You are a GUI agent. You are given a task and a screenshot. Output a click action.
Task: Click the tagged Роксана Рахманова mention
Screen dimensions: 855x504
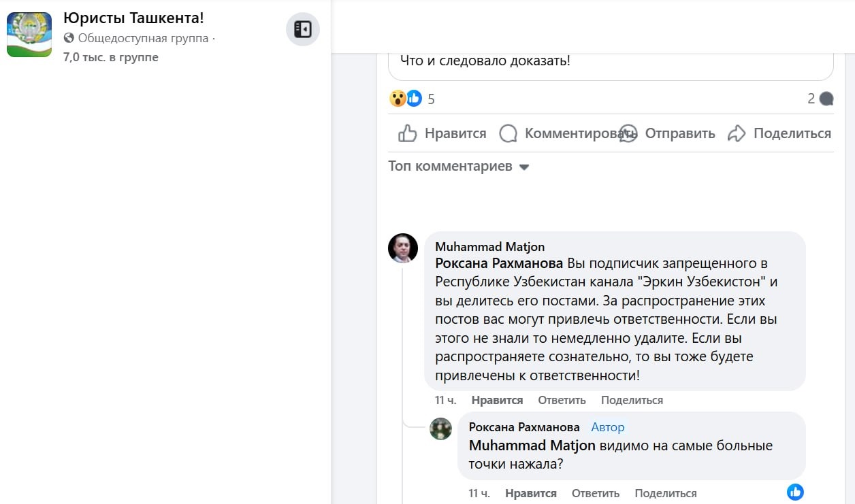499,263
